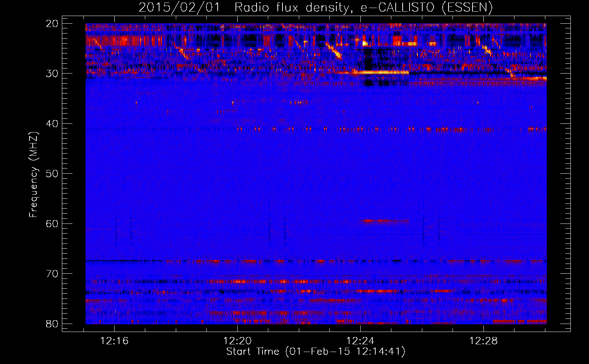The height and width of the screenshot is (364, 589).
Task: Click the bright yellow burst near 30 MHz at 12:24
Action: pyautogui.click(x=380, y=72)
